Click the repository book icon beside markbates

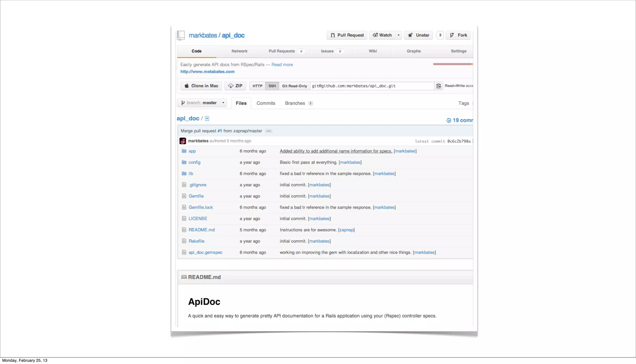181,35
